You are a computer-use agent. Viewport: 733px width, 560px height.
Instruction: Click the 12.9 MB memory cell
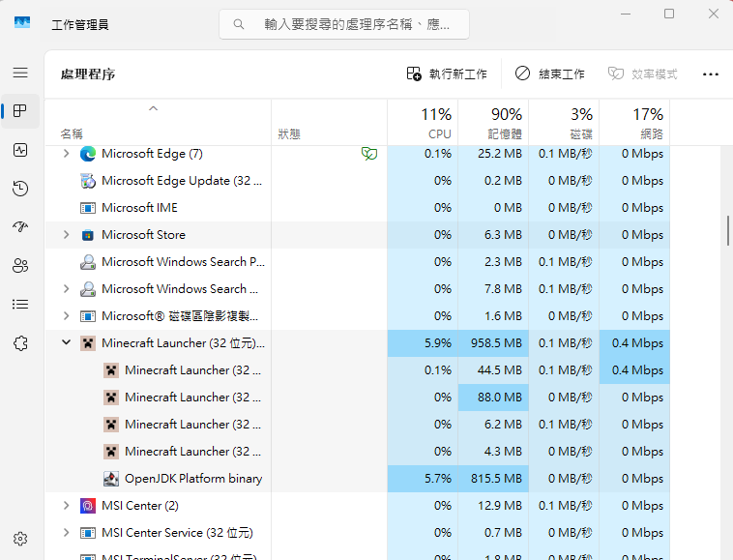493,505
